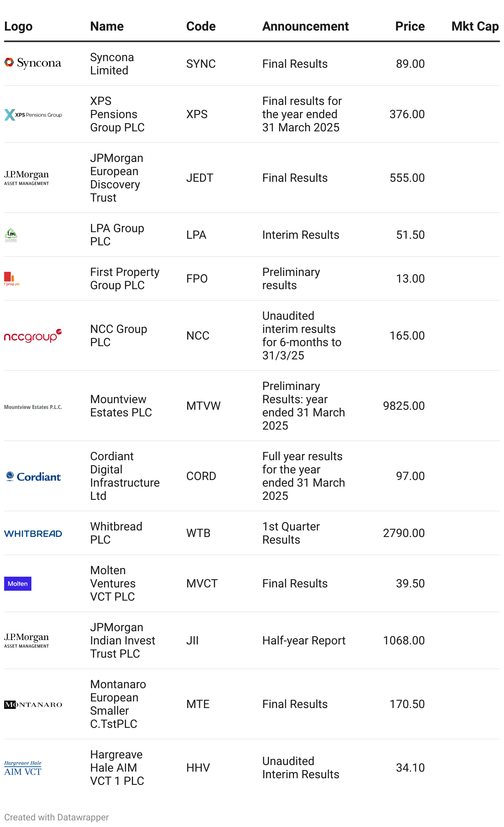Click the Announcement column header
Image resolution: width=504 pixels, height=827 pixels.
coord(305,26)
